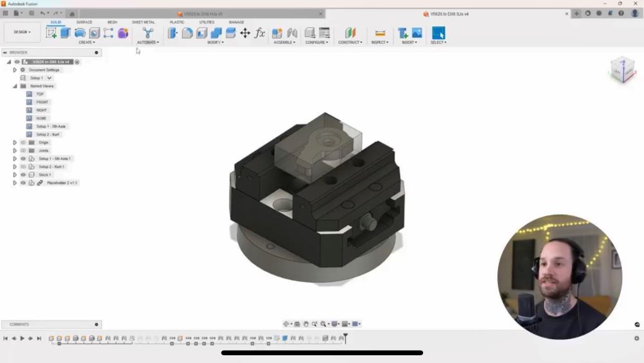
Task: Select the Setup 2 - Kurt named view
Action: tap(48, 134)
